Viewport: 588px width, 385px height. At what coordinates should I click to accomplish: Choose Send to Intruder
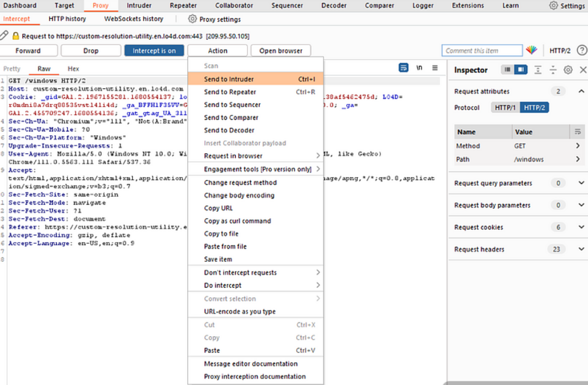coord(256,79)
